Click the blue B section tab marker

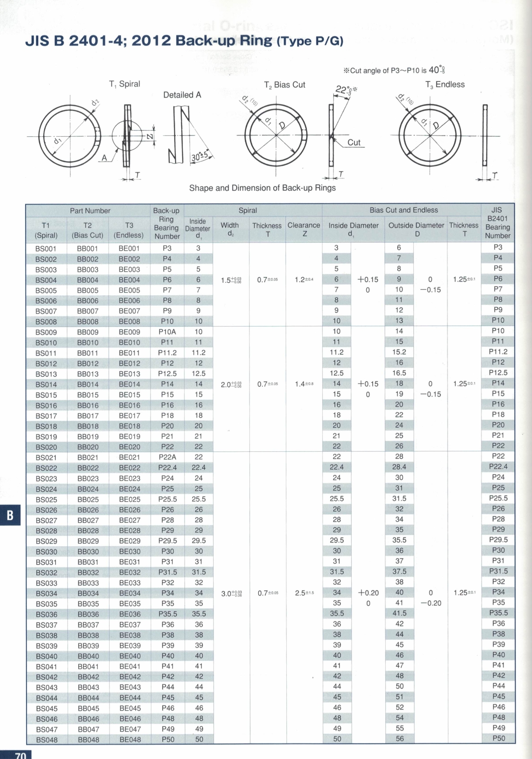(10, 515)
